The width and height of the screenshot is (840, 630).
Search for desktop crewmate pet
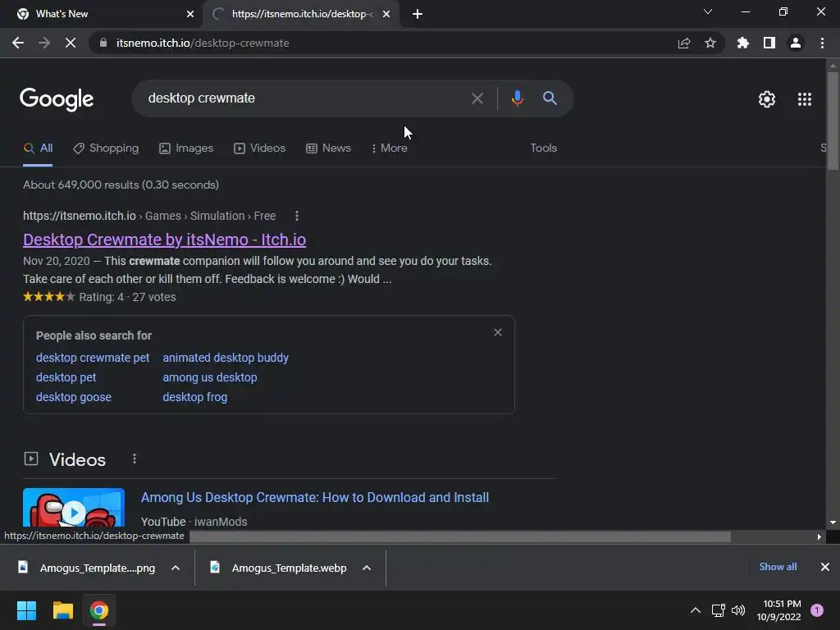click(x=93, y=358)
